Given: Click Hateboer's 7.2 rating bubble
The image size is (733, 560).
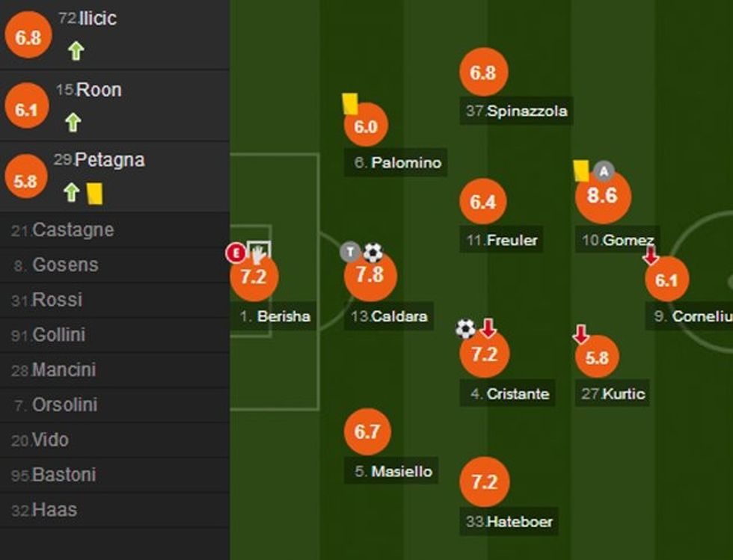Looking at the screenshot, I should coord(484,482).
